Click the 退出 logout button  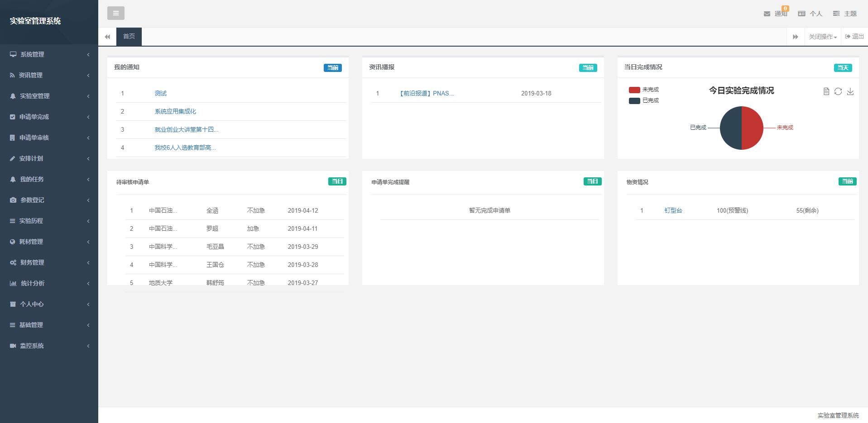(854, 36)
